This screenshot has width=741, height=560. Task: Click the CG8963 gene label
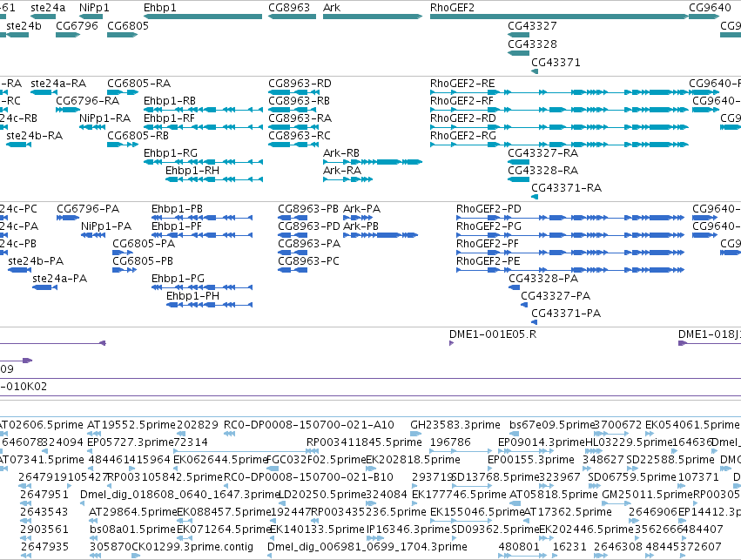click(289, 8)
